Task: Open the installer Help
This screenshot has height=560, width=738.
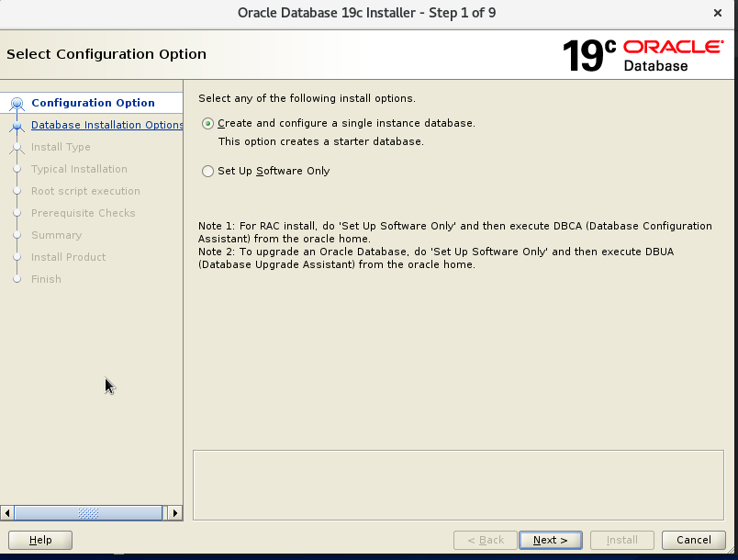Action: point(40,540)
